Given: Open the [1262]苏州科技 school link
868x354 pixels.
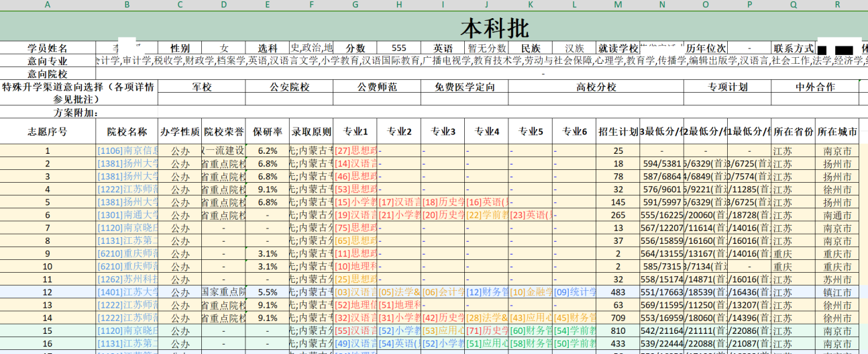Looking at the screenshot, I should point(127,279).
